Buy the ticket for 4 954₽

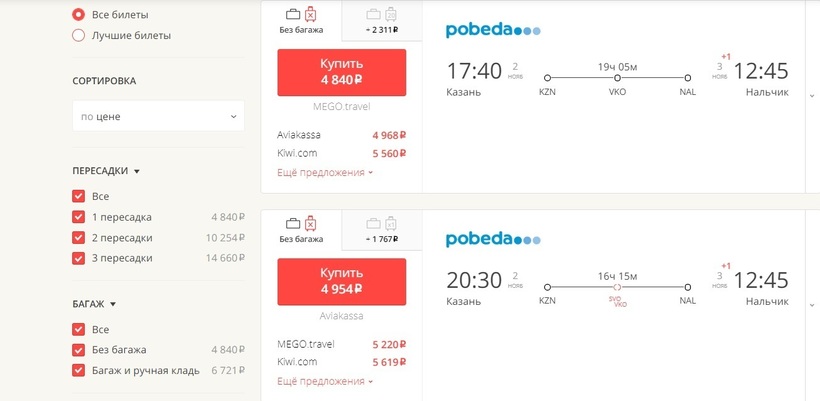[341, 281]
